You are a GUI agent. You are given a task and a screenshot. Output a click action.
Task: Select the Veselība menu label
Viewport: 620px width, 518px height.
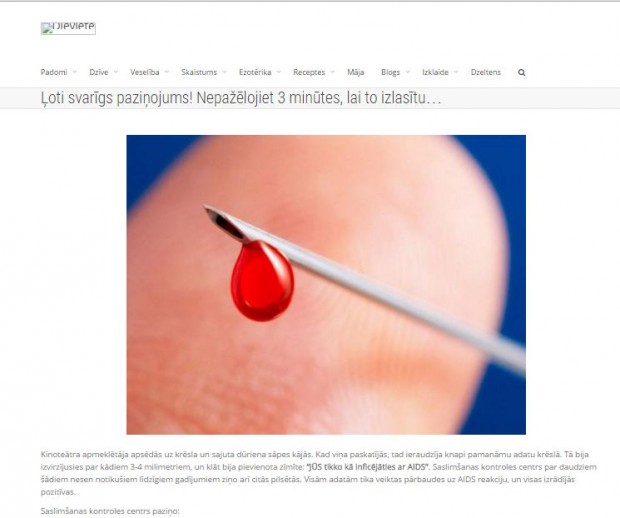click(145, 72)
